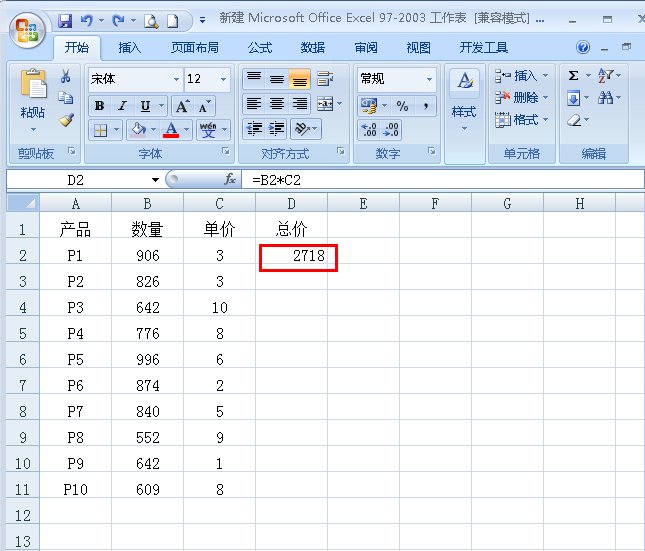Toggle italic formatting

coord(122,106)
